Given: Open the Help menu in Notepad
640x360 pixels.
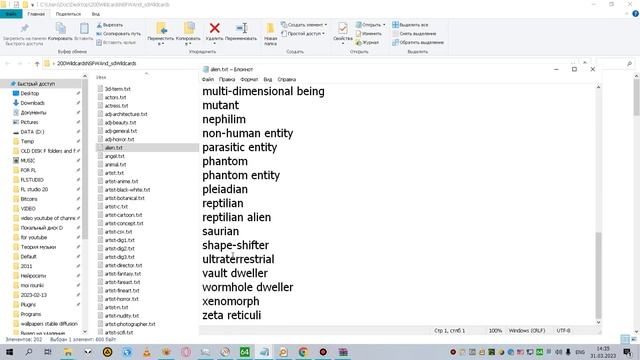Looking at the screenshot, I should click(287, 80).
